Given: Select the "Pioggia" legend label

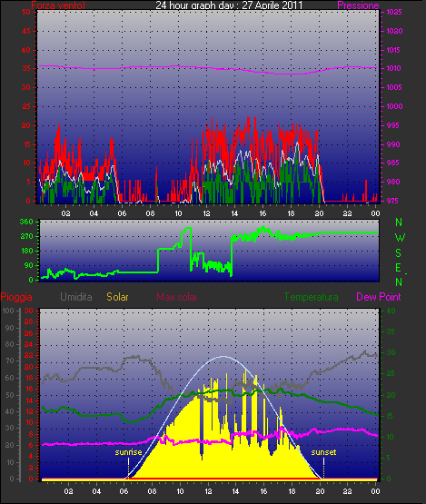Looking at the screenshot, I should click(x=16, y=297).
